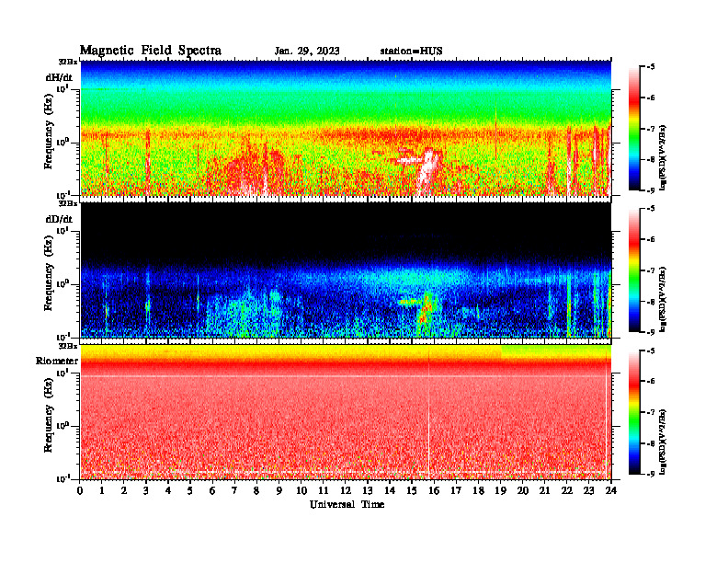The height and width of the screenshot is (563, 728).
Task: Click hour 22 on the time axis
Action: (x=567, y=491)
